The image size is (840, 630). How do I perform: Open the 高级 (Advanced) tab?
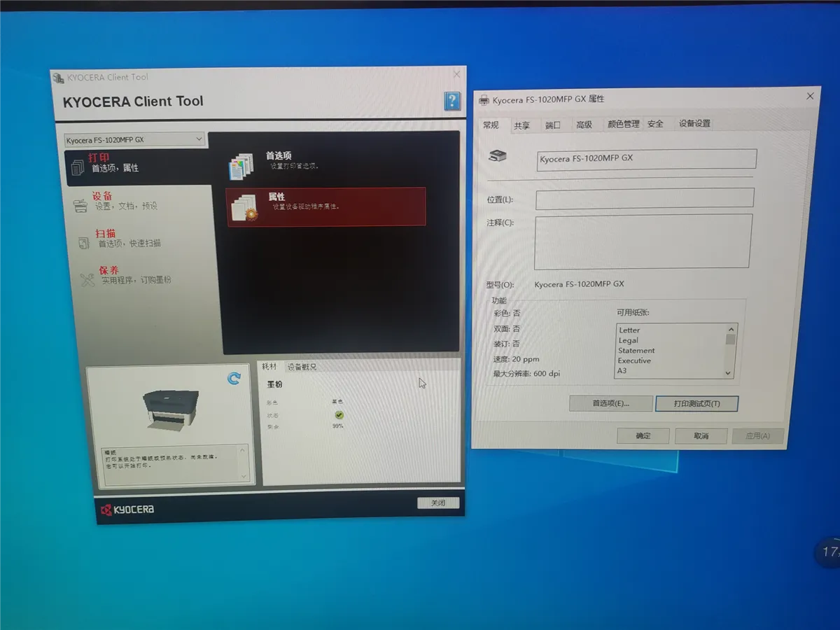pyautogui.click(x=584, y=125)
